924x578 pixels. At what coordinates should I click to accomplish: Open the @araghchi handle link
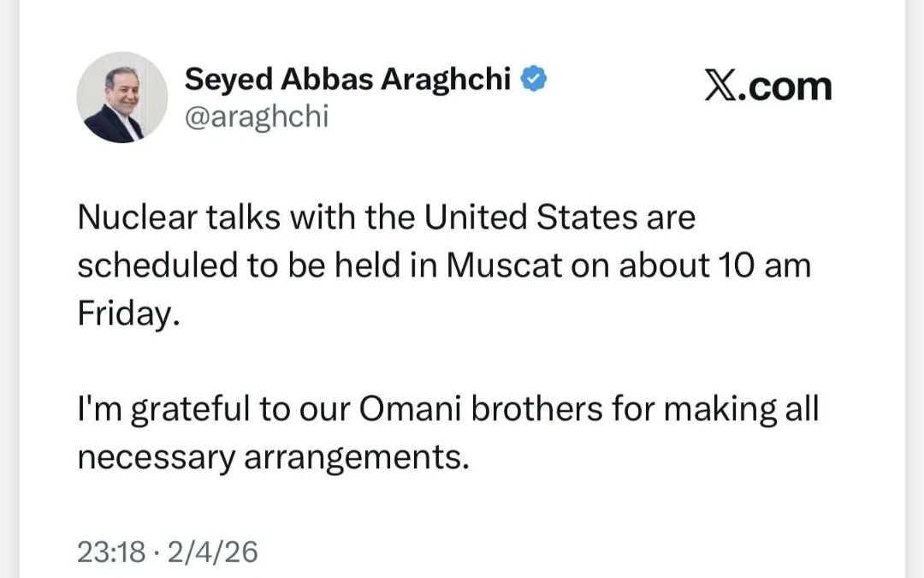coord(257,116)
